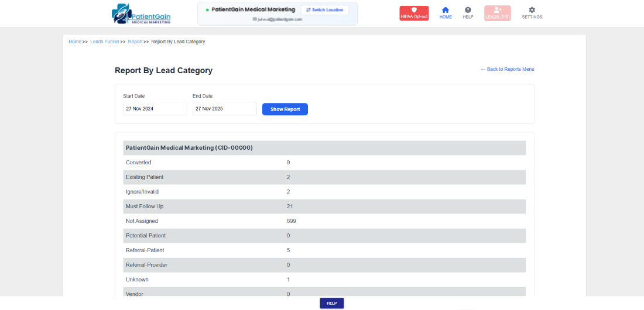Select the Unknown row label

pyautogui.click(x=137, y=280)
